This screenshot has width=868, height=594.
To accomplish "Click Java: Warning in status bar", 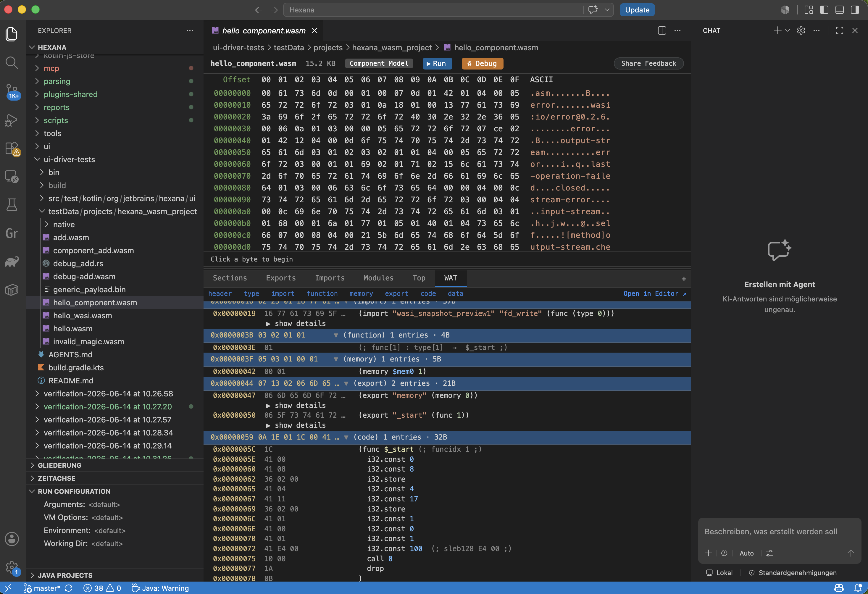I will (x=161, y=588).
